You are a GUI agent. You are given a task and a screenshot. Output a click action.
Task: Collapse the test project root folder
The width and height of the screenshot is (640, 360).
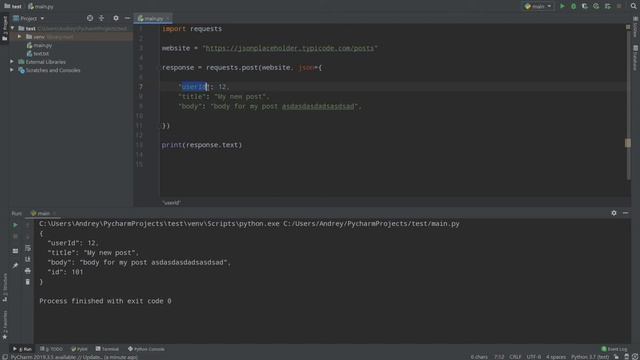[x=12, y=28]
